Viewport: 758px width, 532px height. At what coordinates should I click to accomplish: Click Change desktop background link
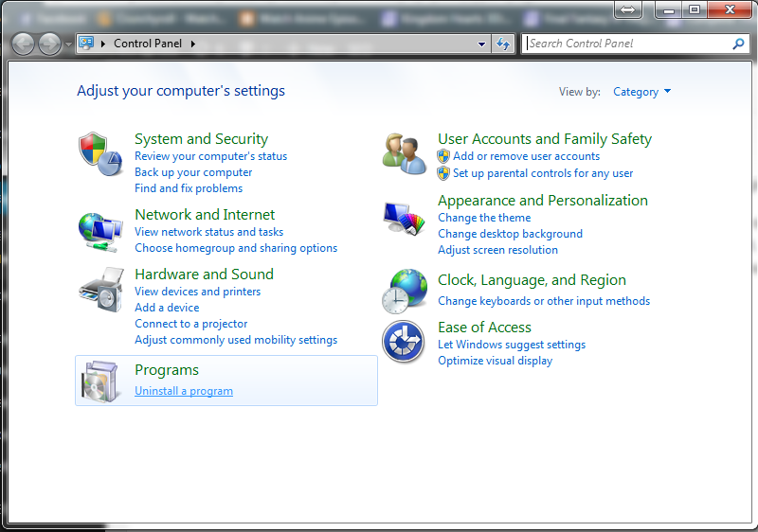tap(510, 234)
